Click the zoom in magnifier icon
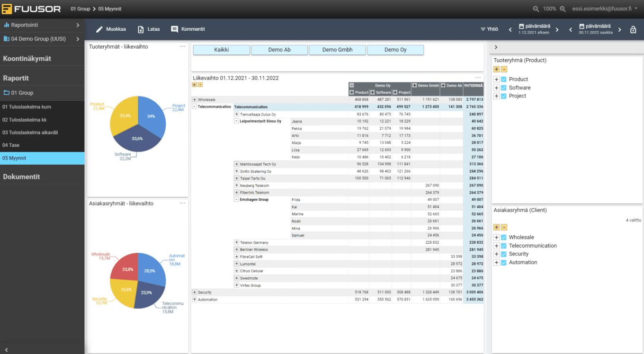The height and width of the screenshot is (354, 644). tap(563, 9)
